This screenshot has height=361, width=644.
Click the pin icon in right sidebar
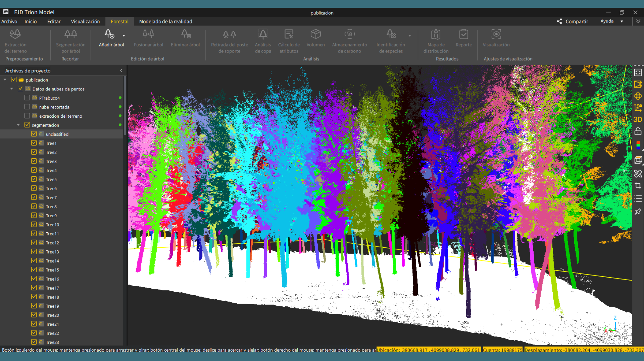click(x=638, y=212)
